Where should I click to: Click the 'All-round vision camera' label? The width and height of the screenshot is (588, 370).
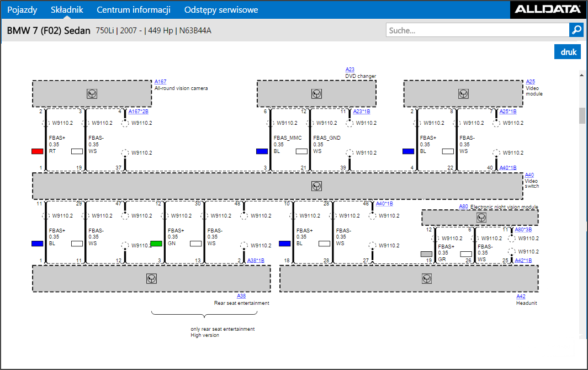181,88
